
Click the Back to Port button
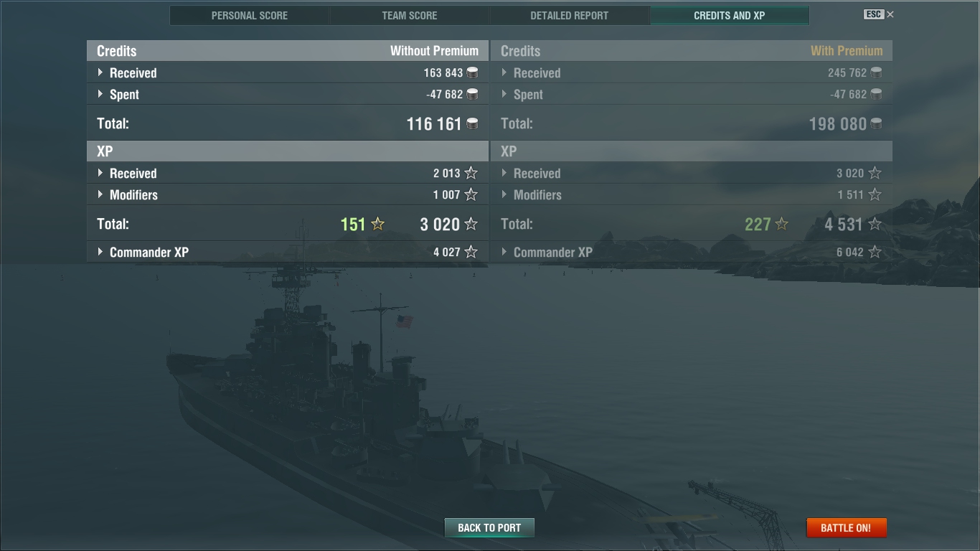[x=489, y=527]
